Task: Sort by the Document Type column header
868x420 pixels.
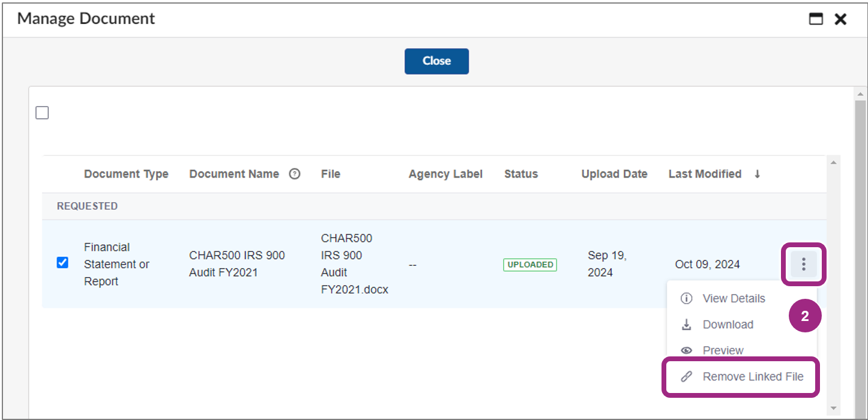Action: pos(126,173)
